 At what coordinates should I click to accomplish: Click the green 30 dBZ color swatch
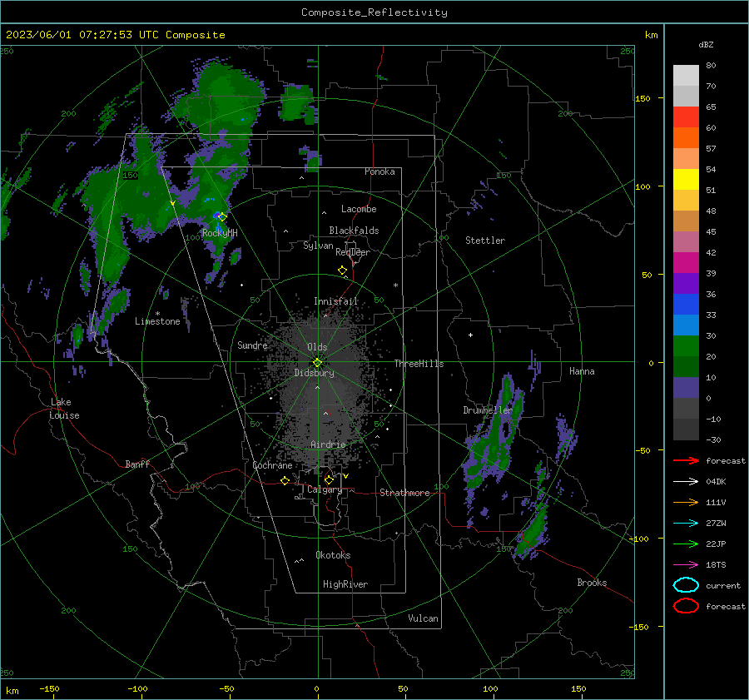[686, 346]
